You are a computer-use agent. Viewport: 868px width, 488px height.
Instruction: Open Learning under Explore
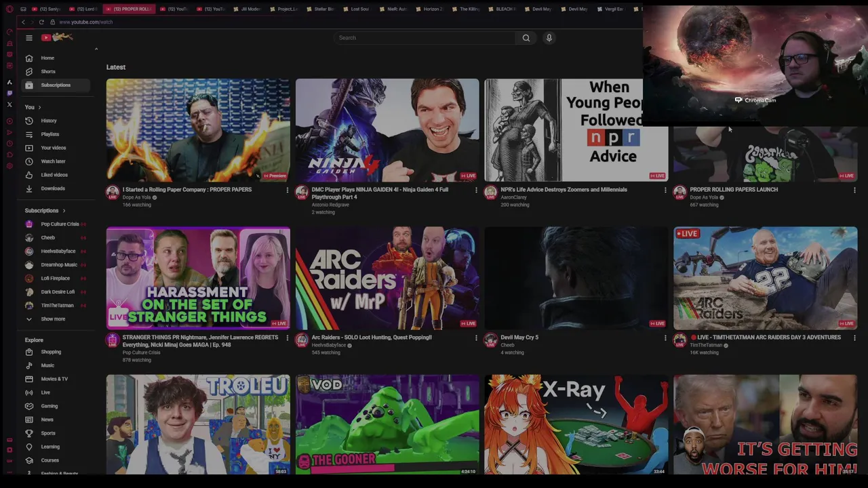57,447
